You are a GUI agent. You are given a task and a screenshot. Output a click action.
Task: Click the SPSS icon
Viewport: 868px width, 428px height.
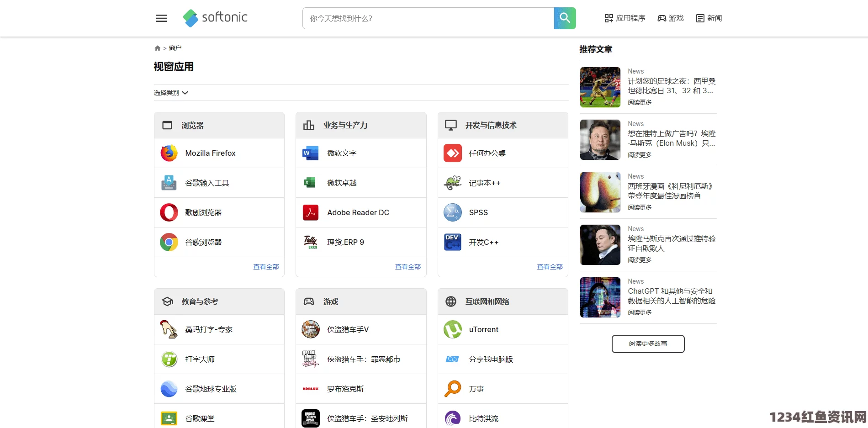click(453, 212)
